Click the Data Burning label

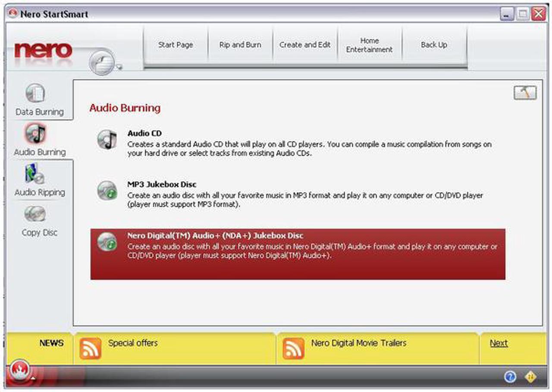click(39, 112)
